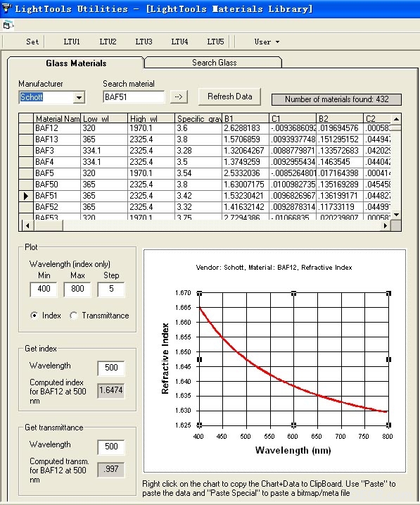Switch to the Search Glass tab
The image size is (420, 505).
214,63
